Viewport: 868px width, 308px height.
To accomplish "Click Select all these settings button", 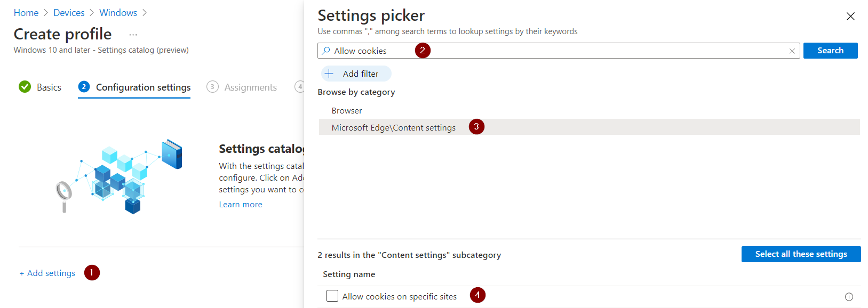I will (x=801, y=254).
